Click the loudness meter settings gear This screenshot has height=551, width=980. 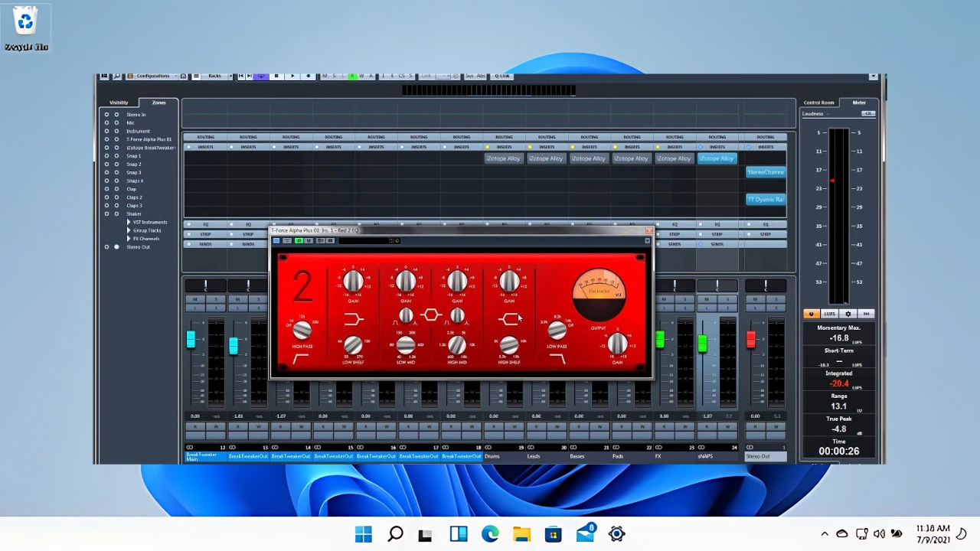[x=848, y=314]
